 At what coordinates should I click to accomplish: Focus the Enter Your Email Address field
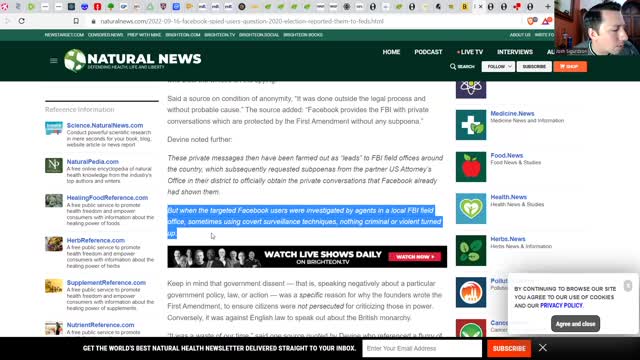click(422, 349)
